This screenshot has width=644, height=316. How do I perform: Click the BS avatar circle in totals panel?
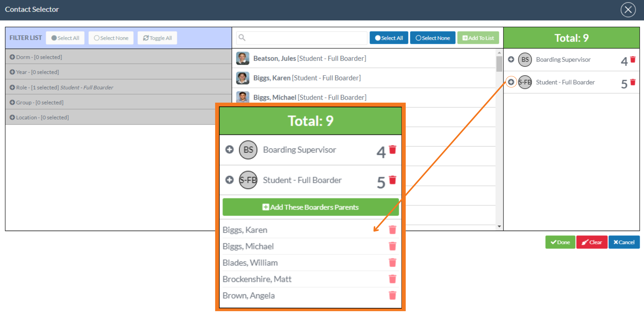click(x=525, y=59)
